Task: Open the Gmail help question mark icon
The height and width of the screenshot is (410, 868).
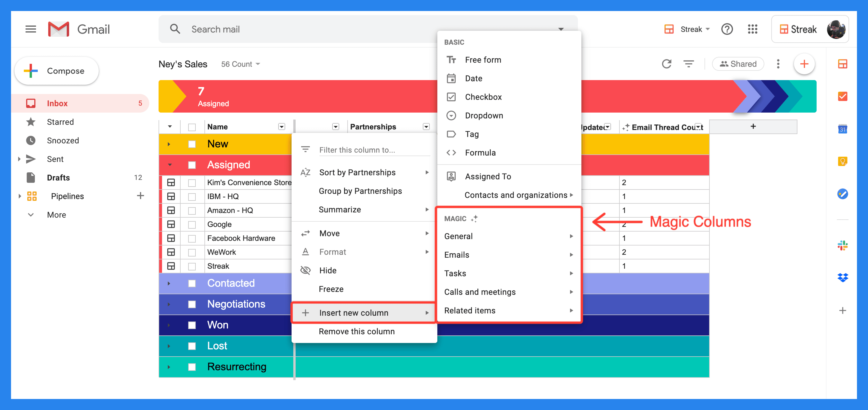Action: [727, 29]
